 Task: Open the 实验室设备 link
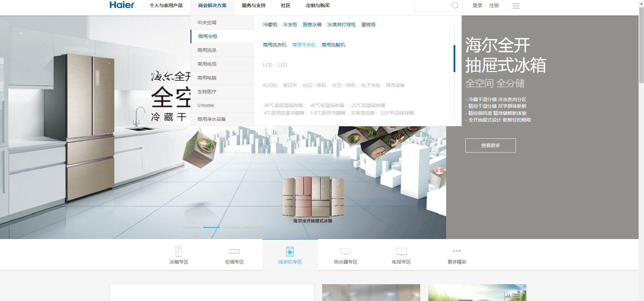[x=363, y=113]
